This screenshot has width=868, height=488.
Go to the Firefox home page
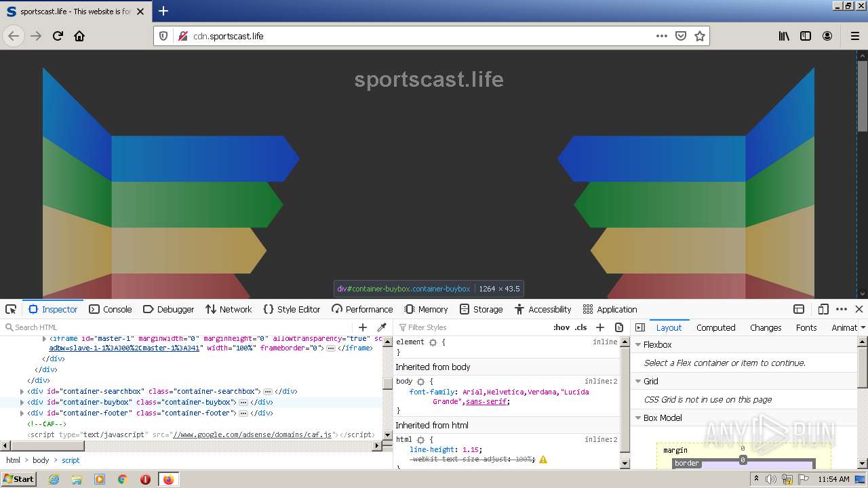(x=79, y=36)
